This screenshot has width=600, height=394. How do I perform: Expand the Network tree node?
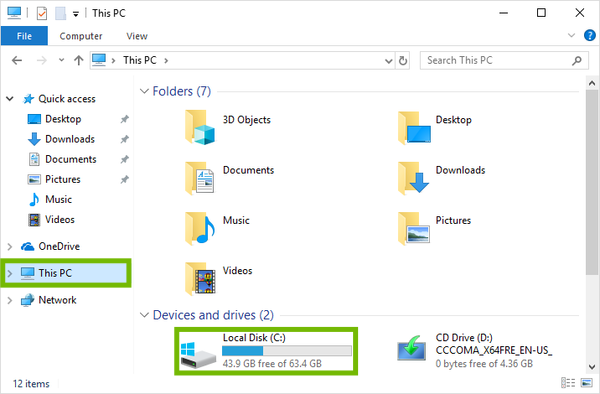coord(10,300)
